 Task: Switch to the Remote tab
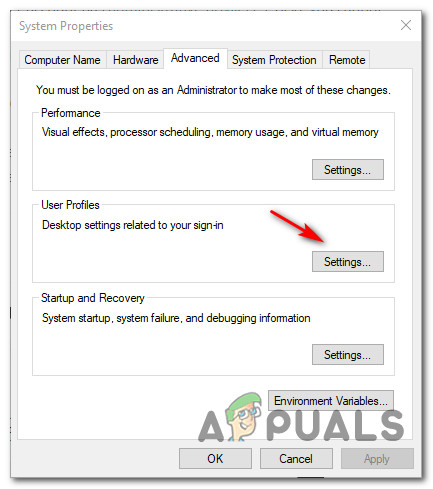click(x=347, y=60)
